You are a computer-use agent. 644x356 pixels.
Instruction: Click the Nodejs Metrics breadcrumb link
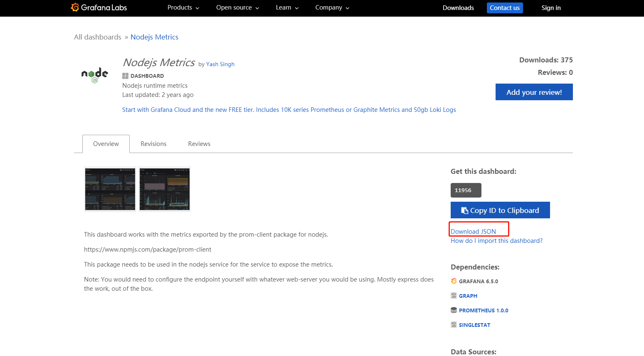coord(154,37)
